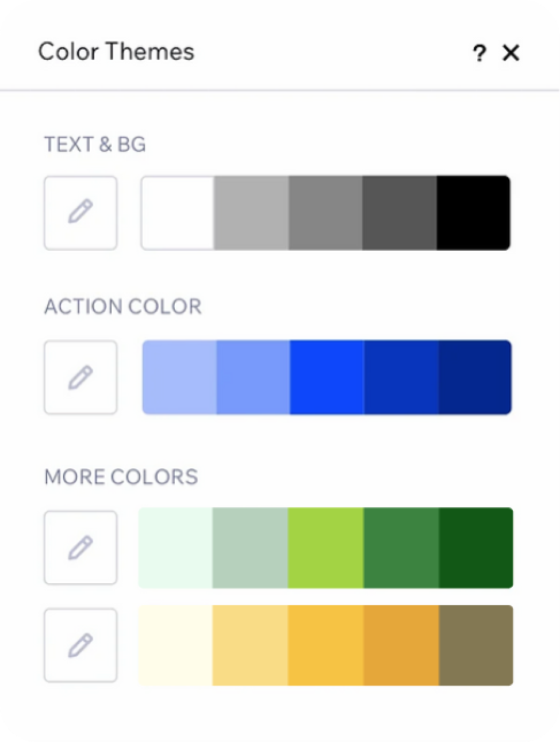Pick the bright blue middle action swatch

[x=327, y=377]
